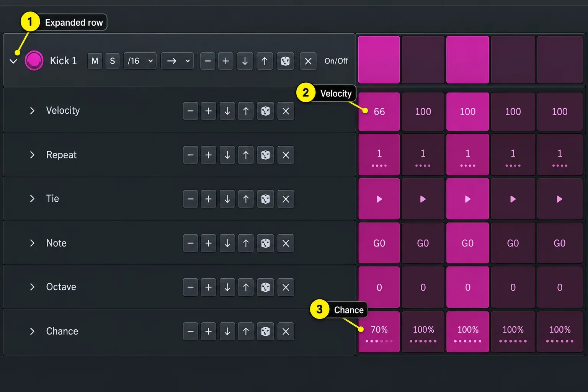Click the On/Off label text
Screen dimensions: 588x392
click(336, 61)
